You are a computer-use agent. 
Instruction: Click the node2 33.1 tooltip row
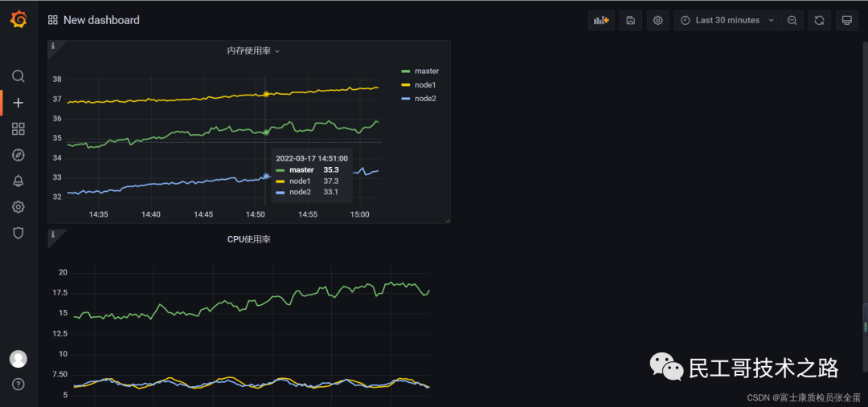point(312,192)
